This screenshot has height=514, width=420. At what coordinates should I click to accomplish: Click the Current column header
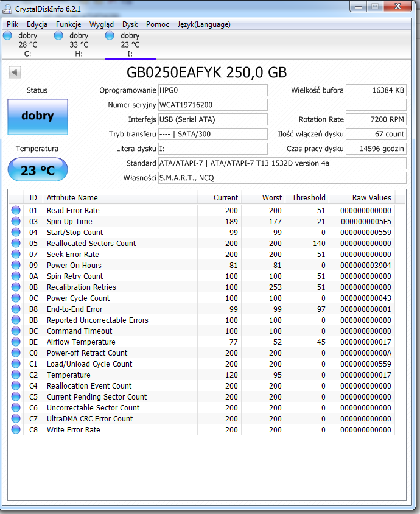point(220,198)
